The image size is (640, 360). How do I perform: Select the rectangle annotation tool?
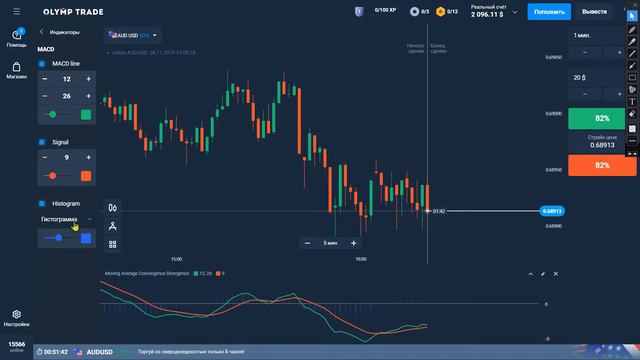pyautogui.click(x=632, y=78)
